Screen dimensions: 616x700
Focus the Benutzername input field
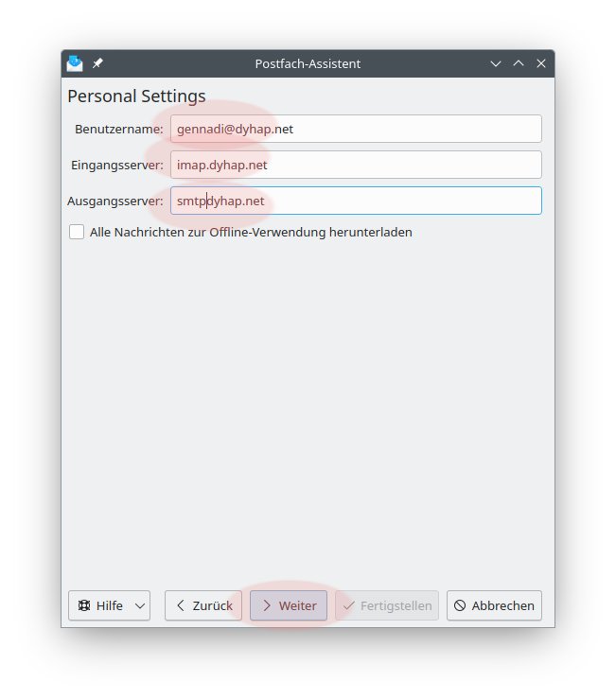tap(356, 129)
